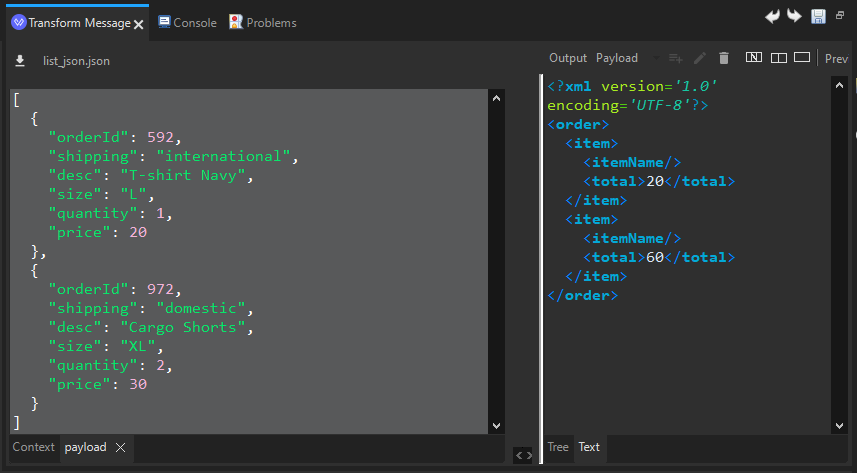Click the <total>60</total> line
857x473 pixels.
click(x=659, y=257)
